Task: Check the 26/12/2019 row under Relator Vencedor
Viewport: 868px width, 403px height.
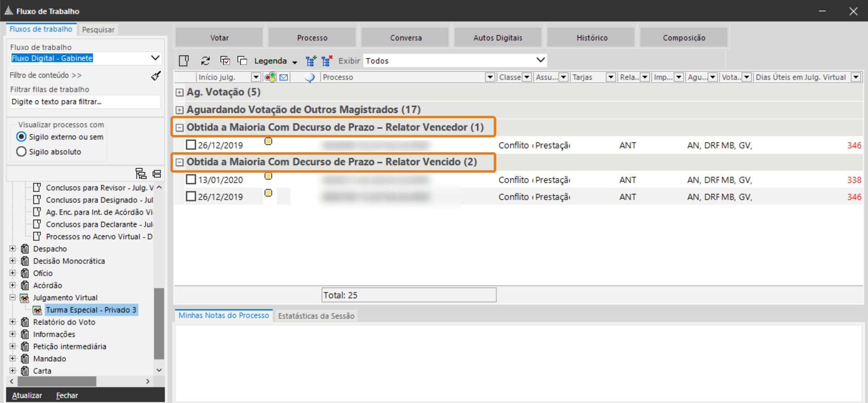Action: [191, 145]
